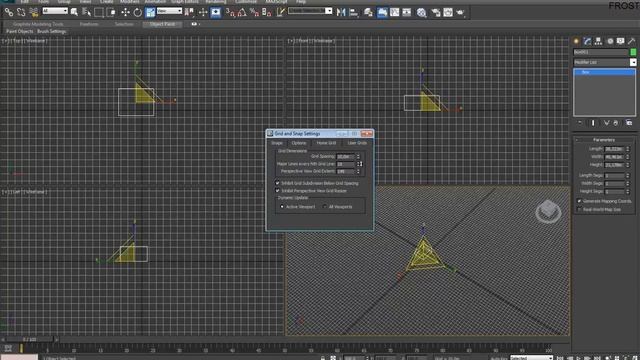Switch to the Motion command panel tab
The image size is (640, 360).
click(610, 41)
